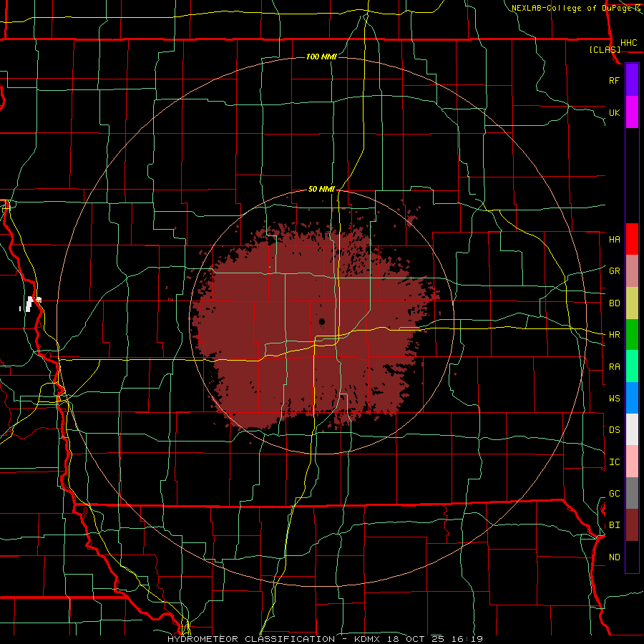Click the 'WS' legend label
The image size is (644, 644).
(x=614, y=399)
